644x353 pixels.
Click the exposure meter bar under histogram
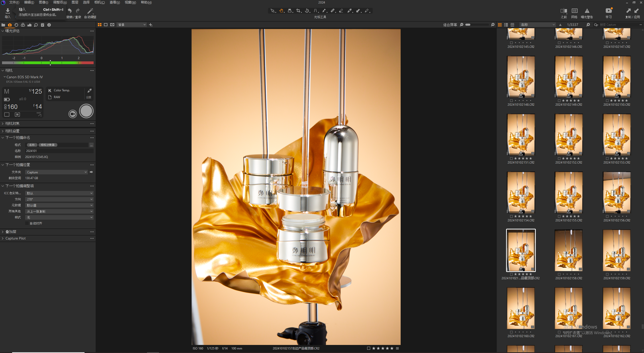48,63
